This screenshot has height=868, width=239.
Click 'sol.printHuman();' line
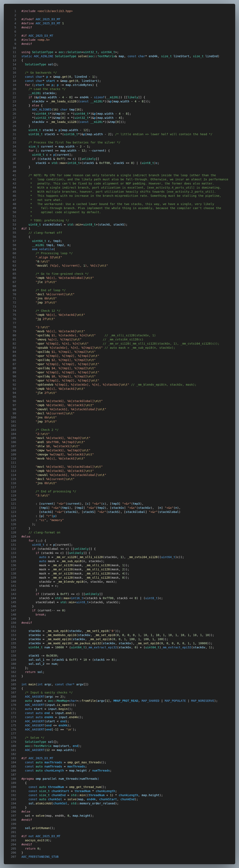click(x=40, y=828)
